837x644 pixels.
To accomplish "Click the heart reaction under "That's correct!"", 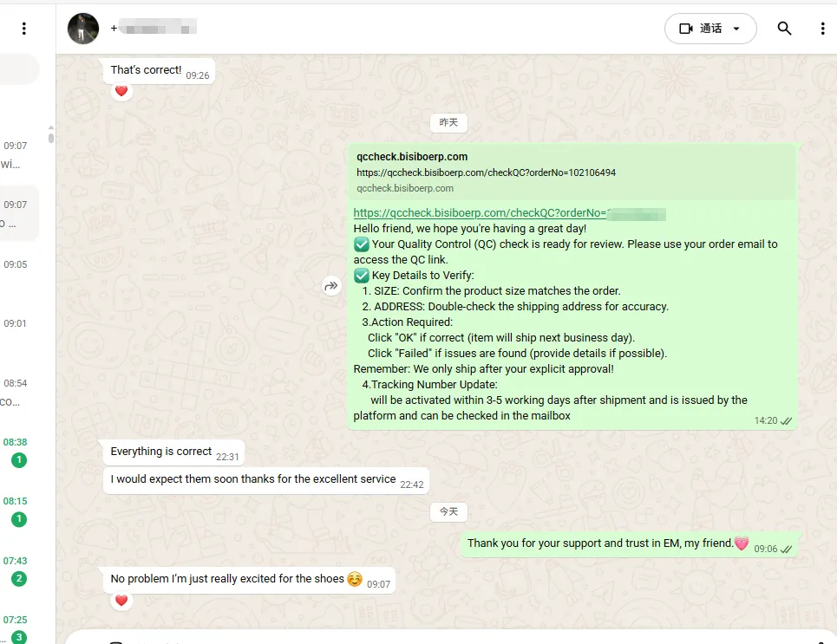I will 121,91.
